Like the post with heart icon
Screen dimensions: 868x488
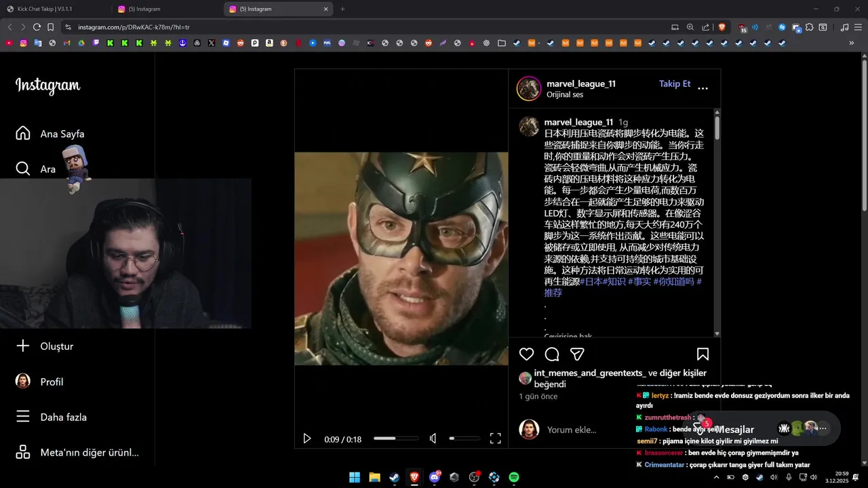(x=526, y=354)
